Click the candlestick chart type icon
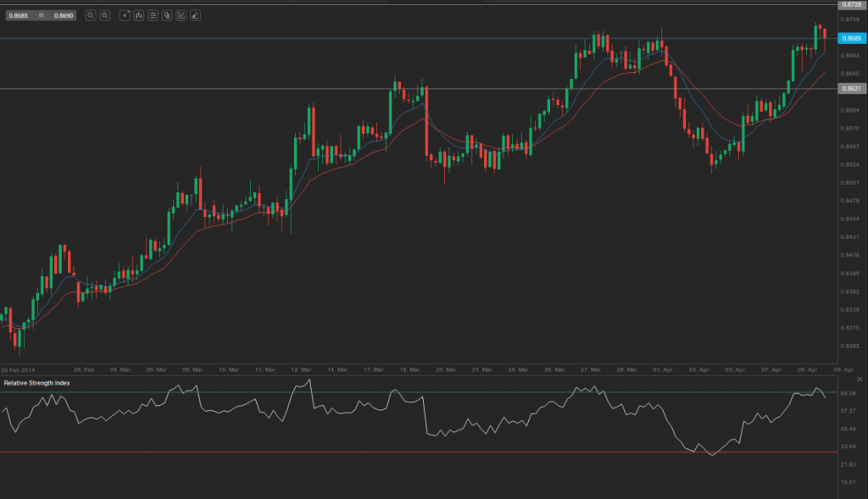The image size is (868, 499). [139, 15]
